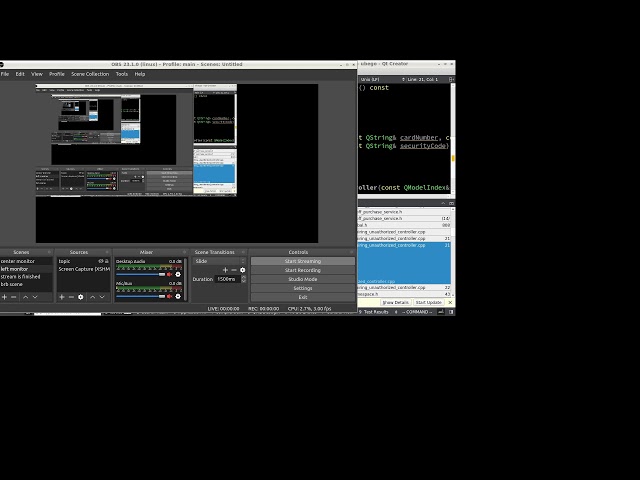640x480 pixels.
Task: Toggle the right sidebar icon in Qt Creator status bar
Action: (x=451, y=312)
